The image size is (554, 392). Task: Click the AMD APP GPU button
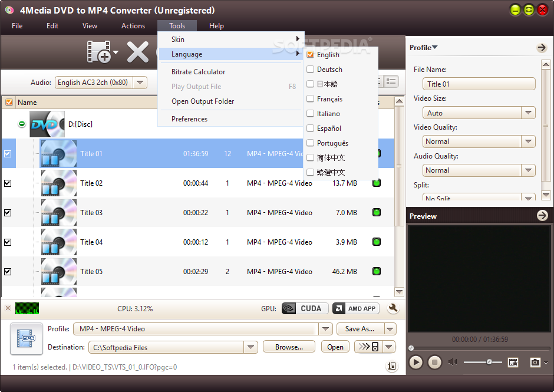pos(356,308)
